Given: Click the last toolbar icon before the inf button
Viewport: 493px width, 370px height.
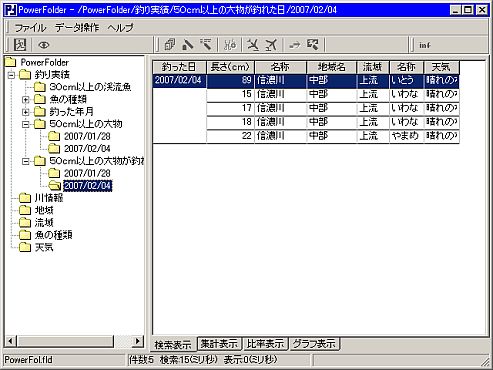Looking at the screenshot, I should 313,45.
